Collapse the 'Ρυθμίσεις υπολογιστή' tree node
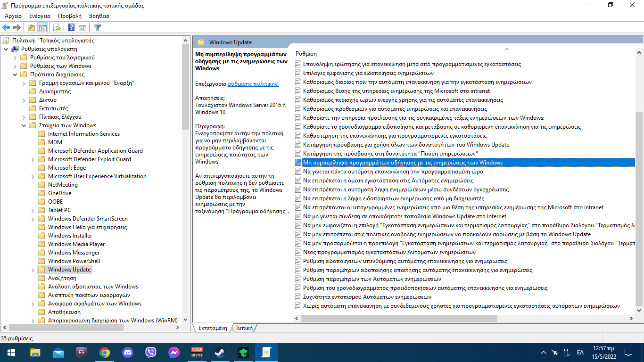Viewport: 644px width, 362px height. point(6,49)
